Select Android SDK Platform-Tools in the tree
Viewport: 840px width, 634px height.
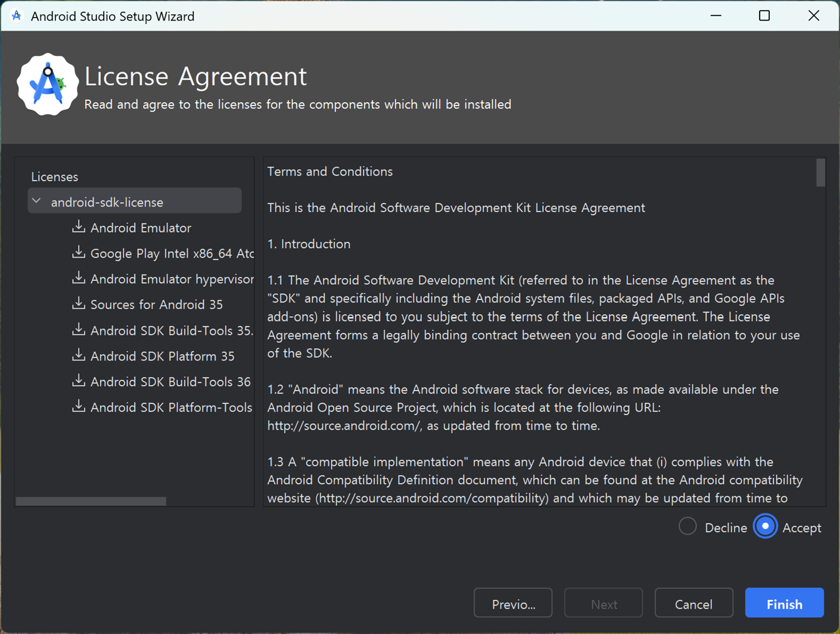point(171,408)
